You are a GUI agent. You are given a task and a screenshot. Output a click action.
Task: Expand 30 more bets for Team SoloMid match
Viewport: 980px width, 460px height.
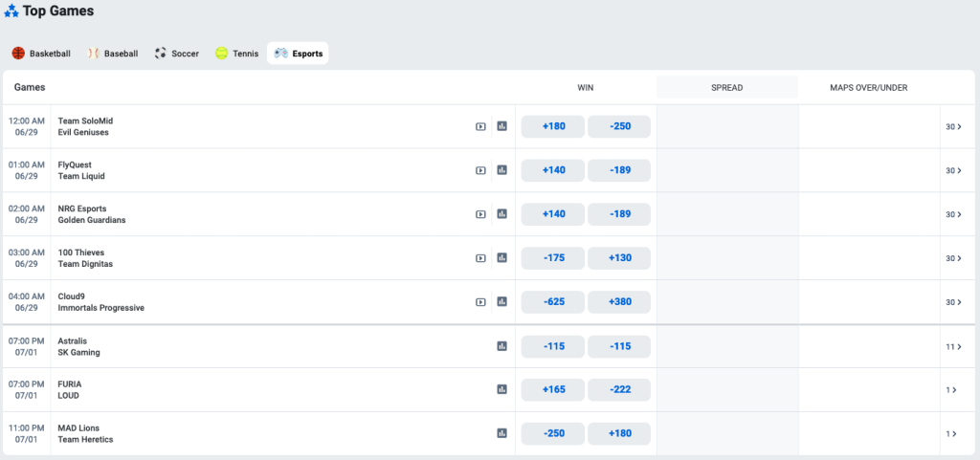(x=953, y=126)
